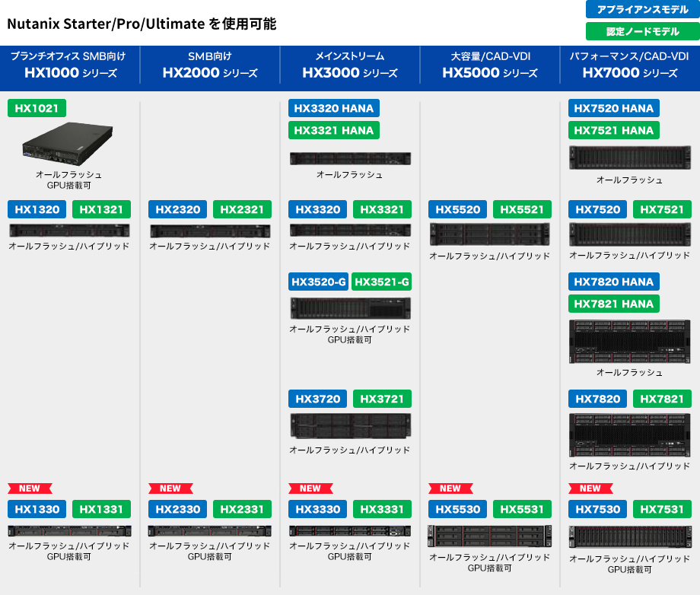700x595 pixels.
Task: Click the HX1021 compact server image
Action: 68,144
